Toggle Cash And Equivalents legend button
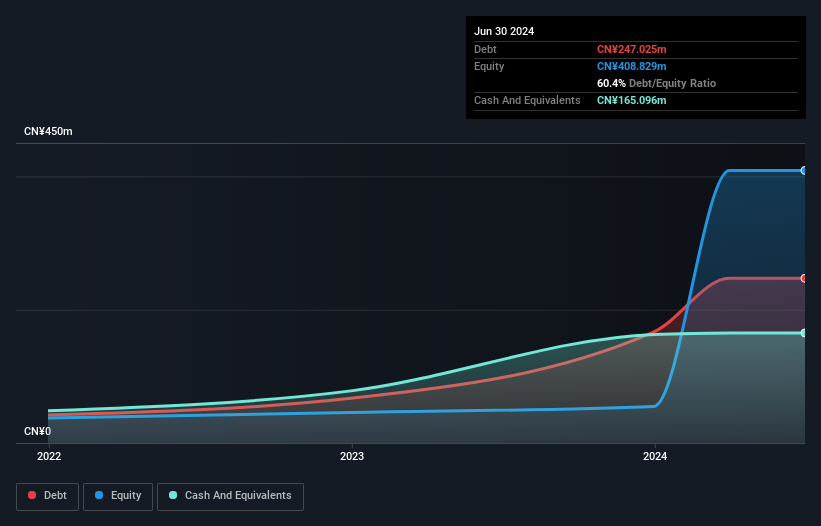 [230, 496]
